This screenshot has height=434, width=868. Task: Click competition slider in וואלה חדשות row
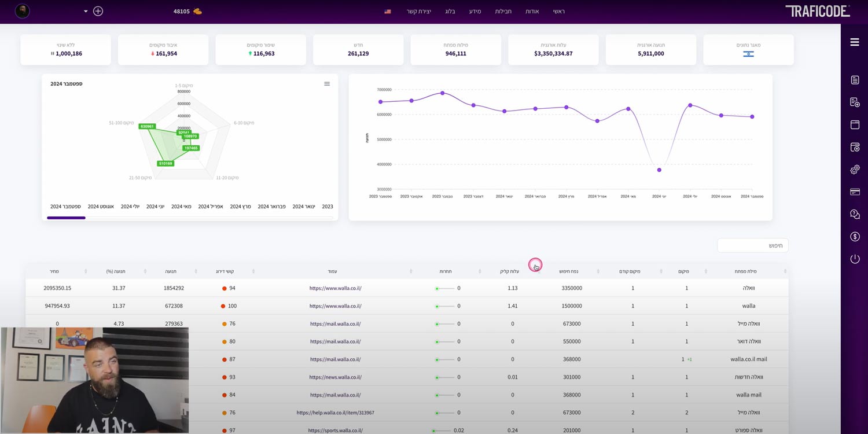[x=444, y=377]
